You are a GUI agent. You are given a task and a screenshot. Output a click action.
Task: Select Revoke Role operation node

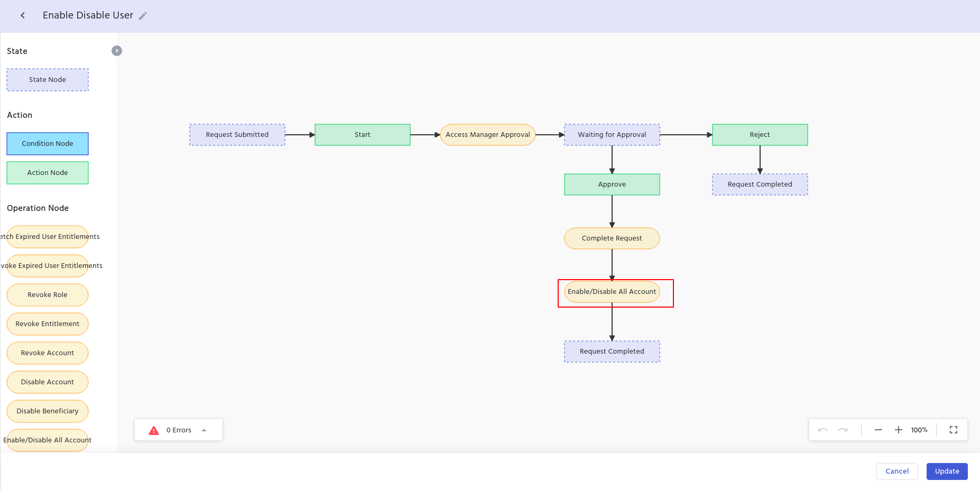48,295
